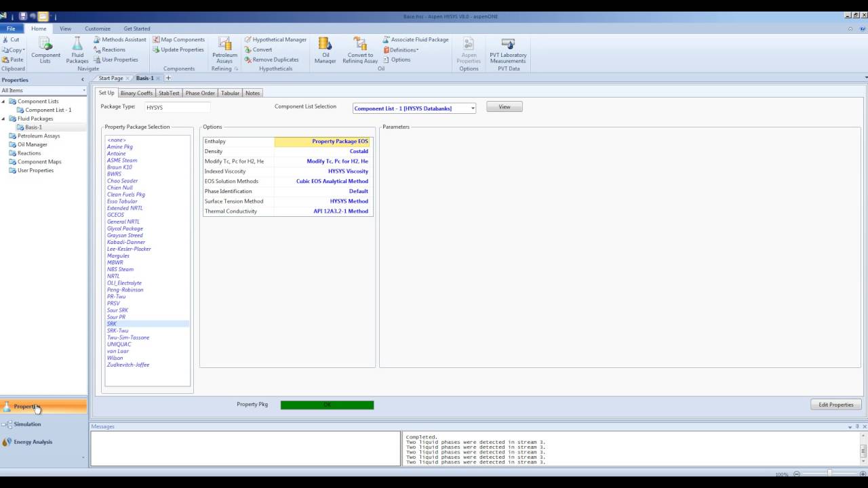
Task: Switch to the Start Page document tab
Action: point(111,79)
